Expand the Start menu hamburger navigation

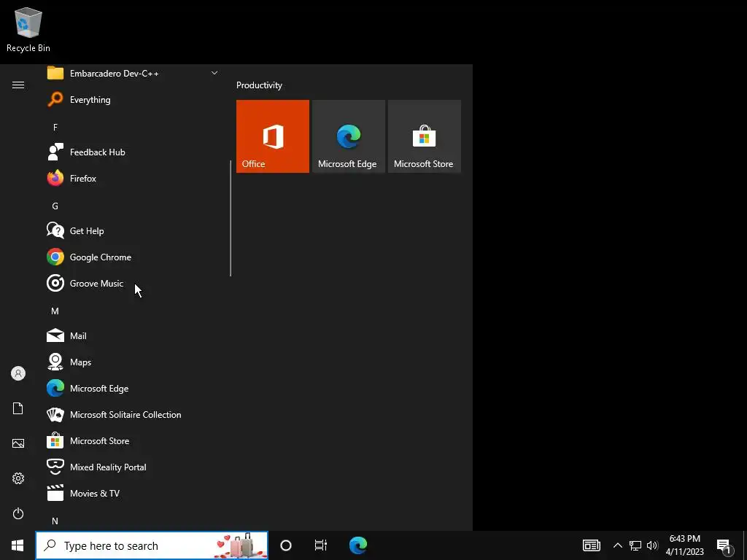click(x=18, y=85)
